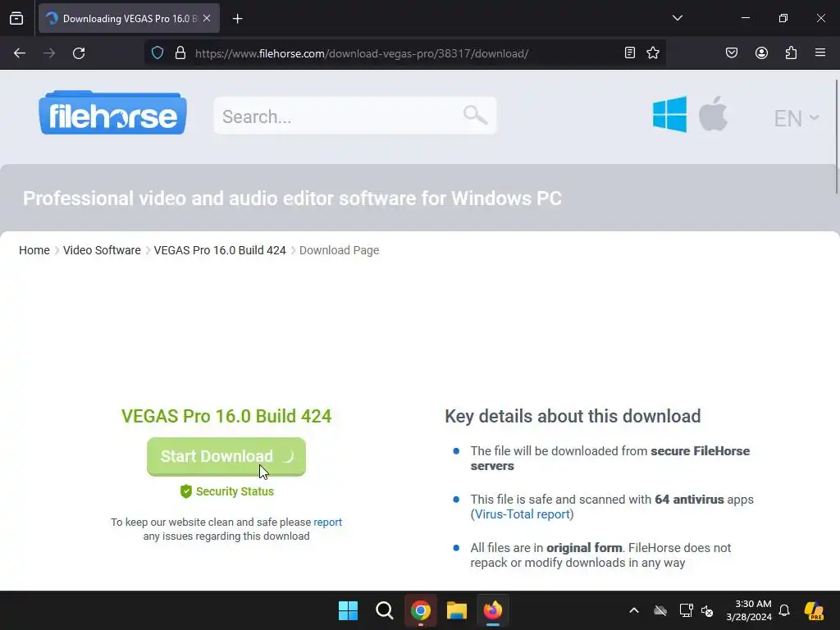Viewport: 840px width, 630px height.
Task: Click the green VEGAS Pro 16.0 Build 424 heading
Action: point(226,416)
